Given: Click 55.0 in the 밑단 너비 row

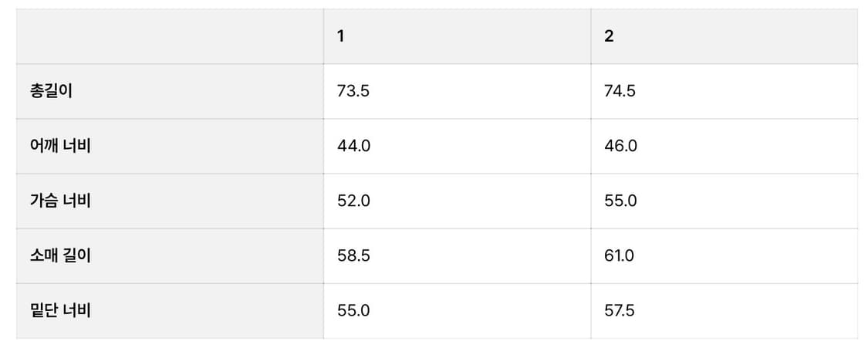Looking at the screenshot, I should coord(354,310).
